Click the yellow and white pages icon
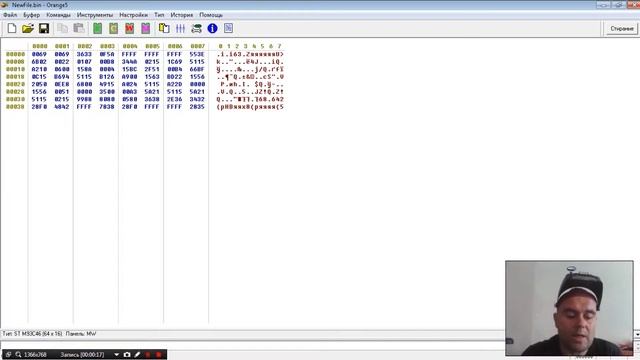 (164, 28)
